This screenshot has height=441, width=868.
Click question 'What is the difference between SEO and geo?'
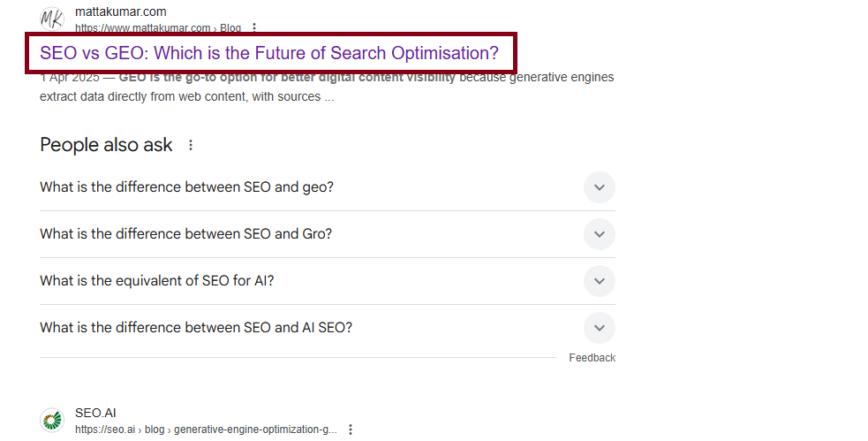186,187
